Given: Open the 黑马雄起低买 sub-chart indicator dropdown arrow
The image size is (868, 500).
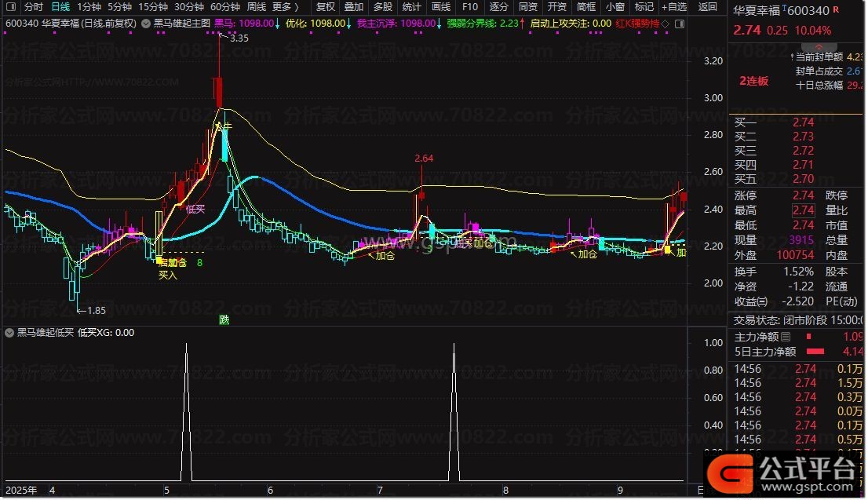Looking at the screenshot, I should click(x=9, y=333).
